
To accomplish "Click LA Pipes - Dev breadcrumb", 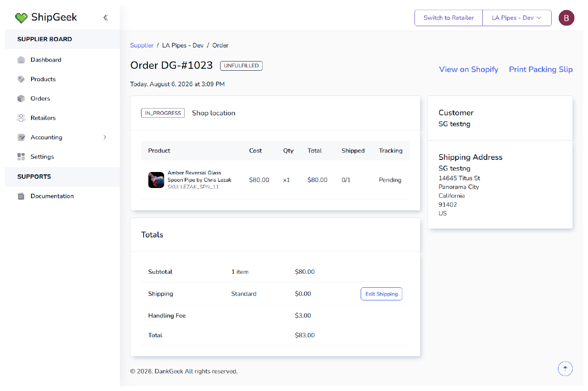I will click(183, 45).
